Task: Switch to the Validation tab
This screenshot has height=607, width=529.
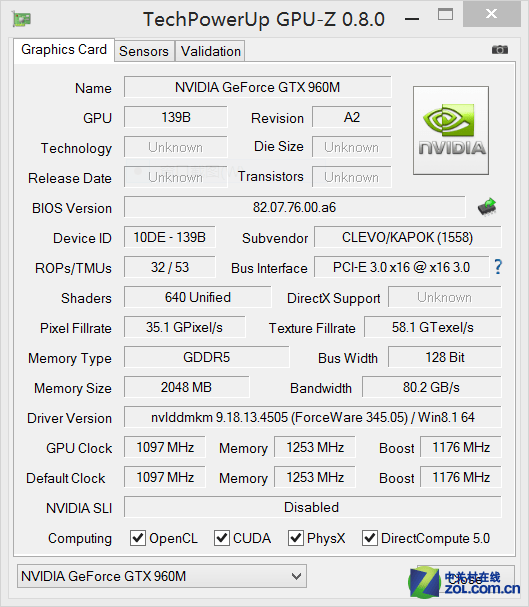Action: (x=211, y=51)
